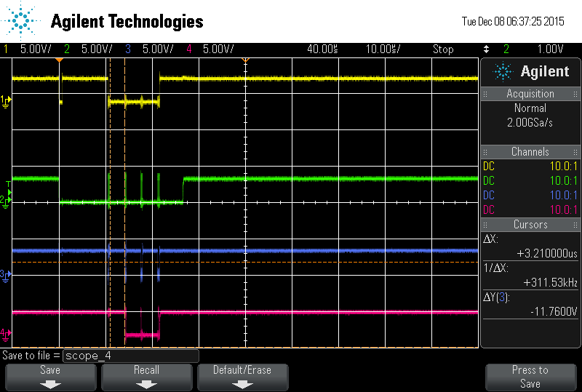This screenshot has width=582, height=392.
Task: Select channel 2 scale 5.00V/ readout
Action: 97,49
